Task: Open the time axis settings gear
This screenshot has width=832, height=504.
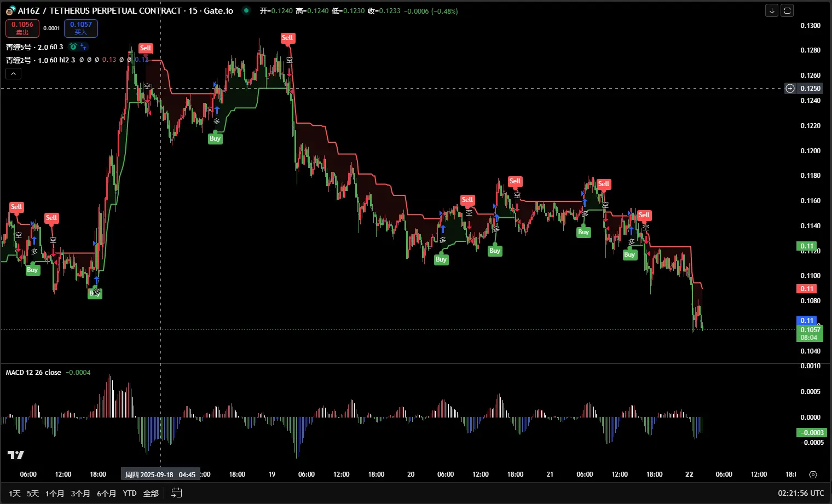Action: [x=813, y=474]
